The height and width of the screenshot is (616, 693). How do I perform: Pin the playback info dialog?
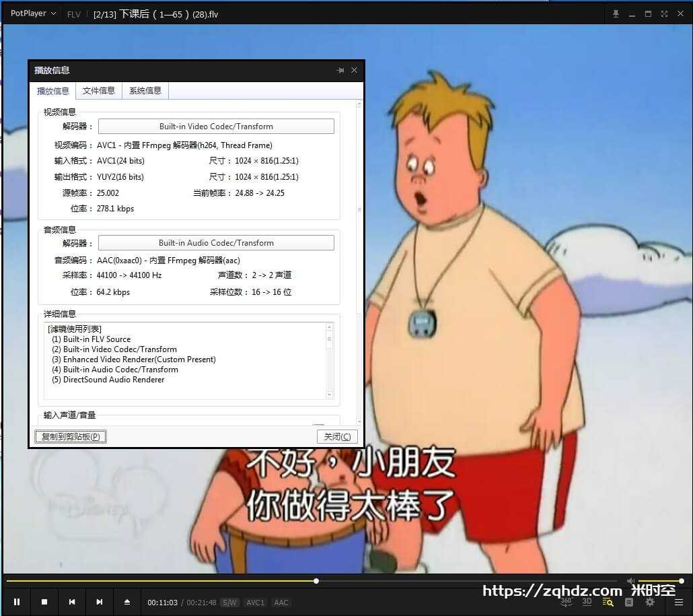tap(340, 70)
